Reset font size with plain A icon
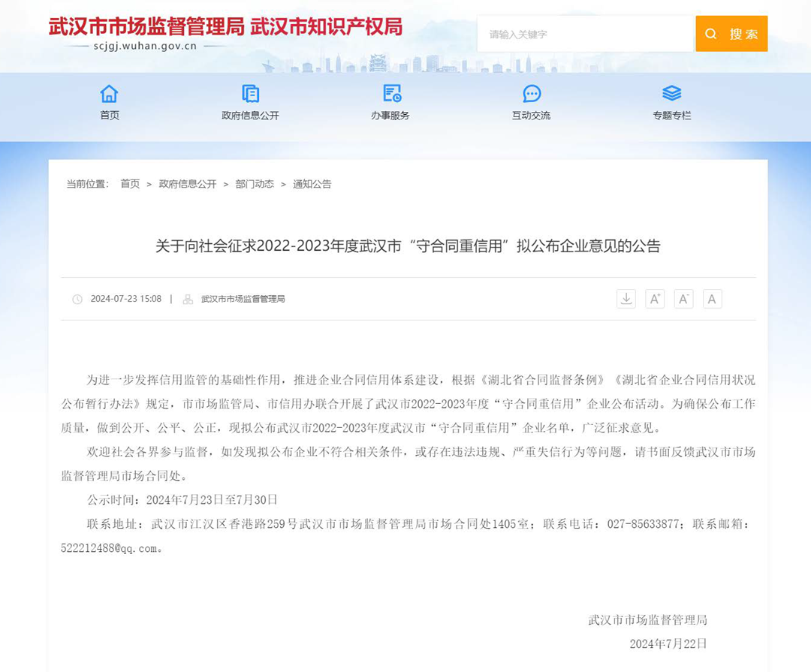The width and height of the screenshot is (811, 672). pyautogui.click(x=712, y=299)
